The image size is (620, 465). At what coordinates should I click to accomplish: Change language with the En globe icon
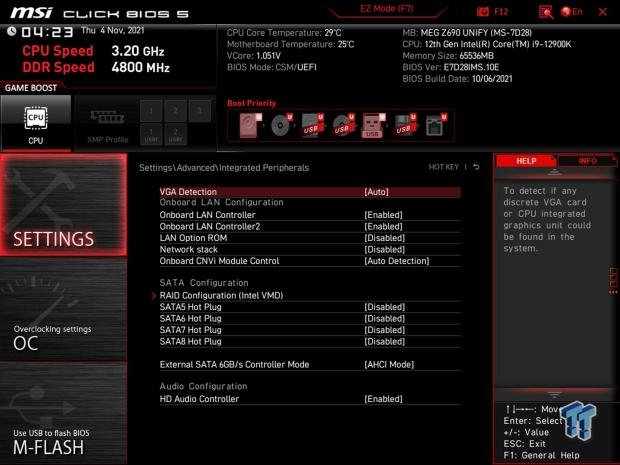(x=572, y=12)
